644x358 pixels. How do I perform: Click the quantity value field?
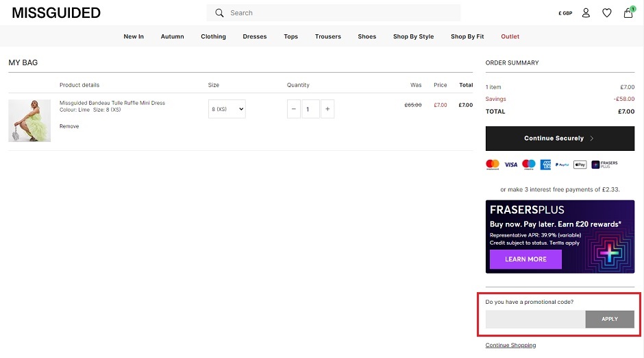pyautogui.click(x=310, y=109)
